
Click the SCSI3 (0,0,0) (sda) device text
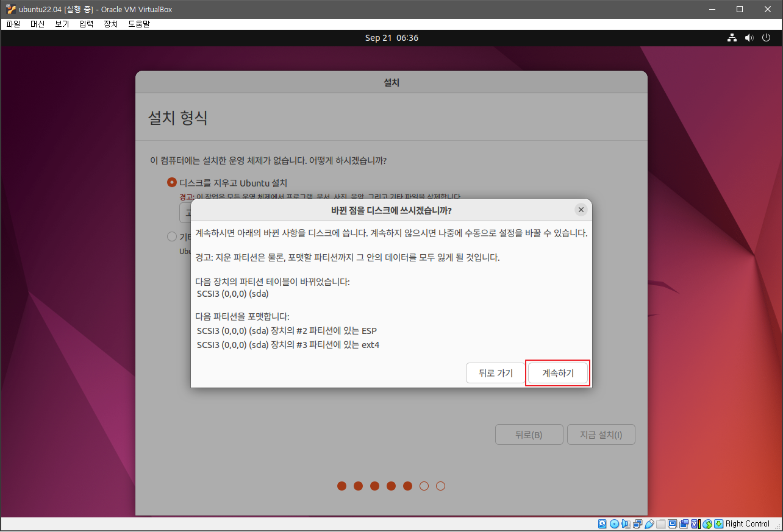pos(233,294)
